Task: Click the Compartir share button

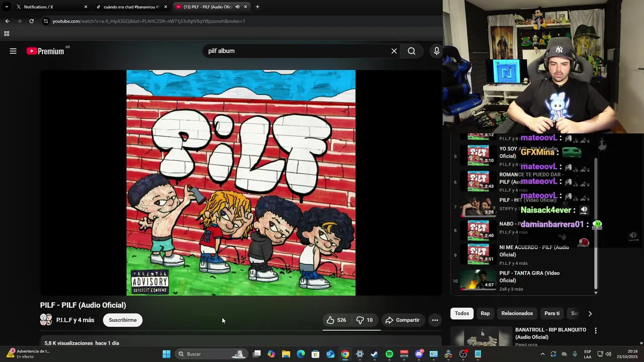Action: coord(403,320)
